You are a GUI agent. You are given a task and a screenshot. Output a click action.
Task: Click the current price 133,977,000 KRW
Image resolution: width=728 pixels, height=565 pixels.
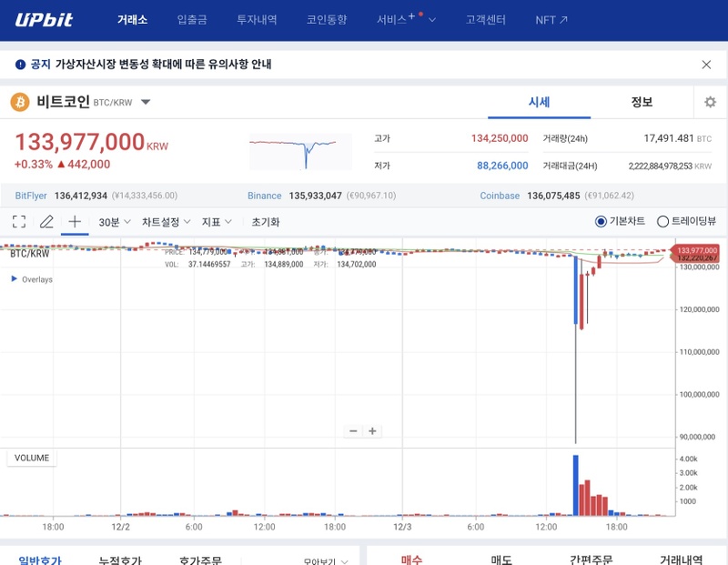coord(92,142)
